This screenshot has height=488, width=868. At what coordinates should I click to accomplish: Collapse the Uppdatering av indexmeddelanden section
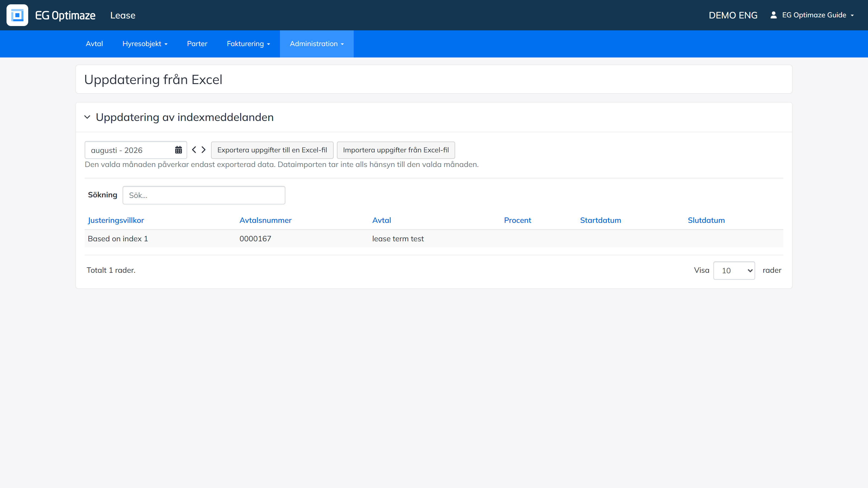87,117
